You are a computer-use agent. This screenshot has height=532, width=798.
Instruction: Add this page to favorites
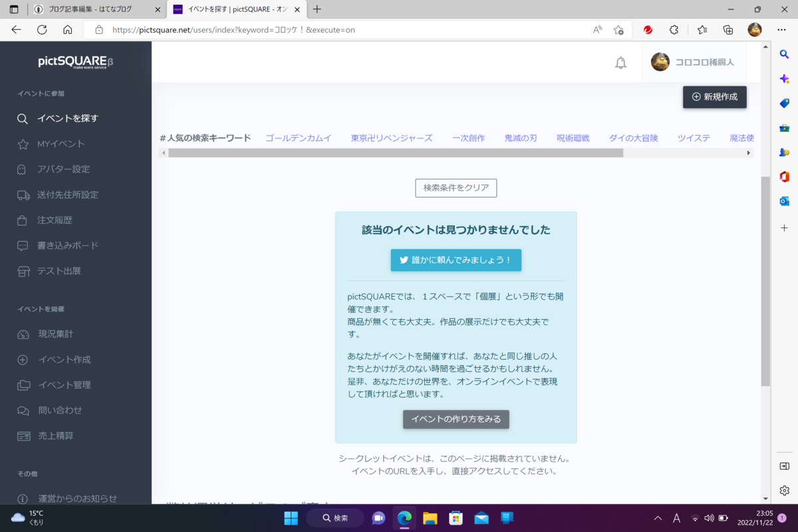click(x=618, y=30)
